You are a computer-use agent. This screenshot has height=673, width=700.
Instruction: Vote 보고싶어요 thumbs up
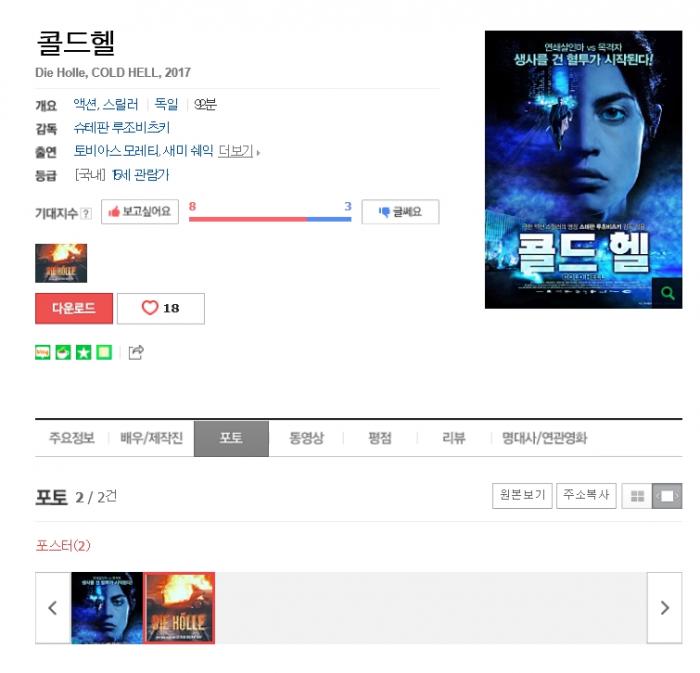(x=140, y=212)
